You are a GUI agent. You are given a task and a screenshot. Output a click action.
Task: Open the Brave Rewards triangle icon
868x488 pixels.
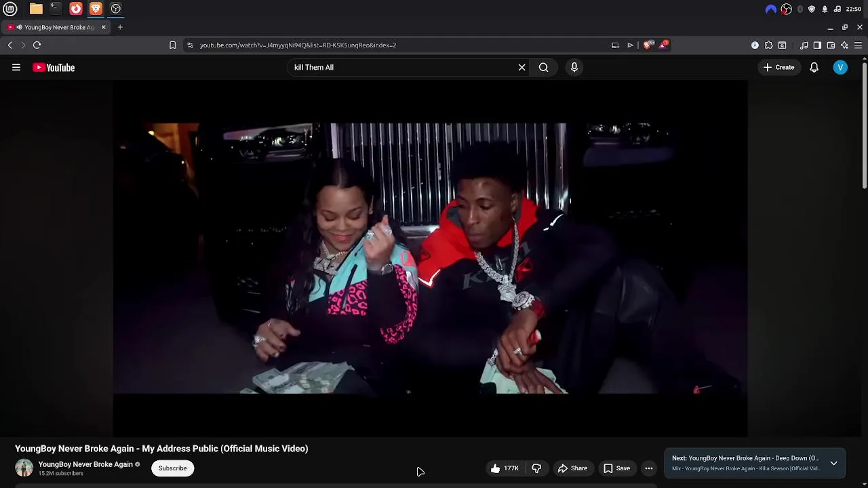[x=663, y=45]
